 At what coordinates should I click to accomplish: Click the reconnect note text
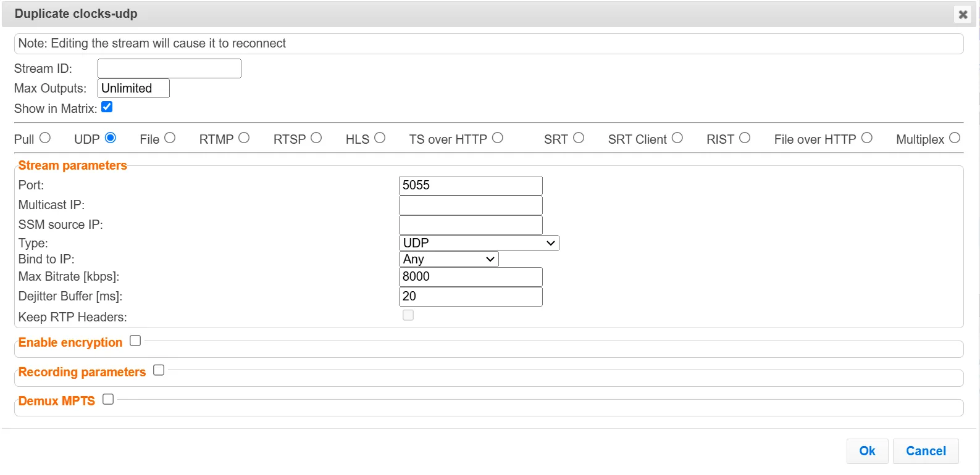[x=152, y=43]
